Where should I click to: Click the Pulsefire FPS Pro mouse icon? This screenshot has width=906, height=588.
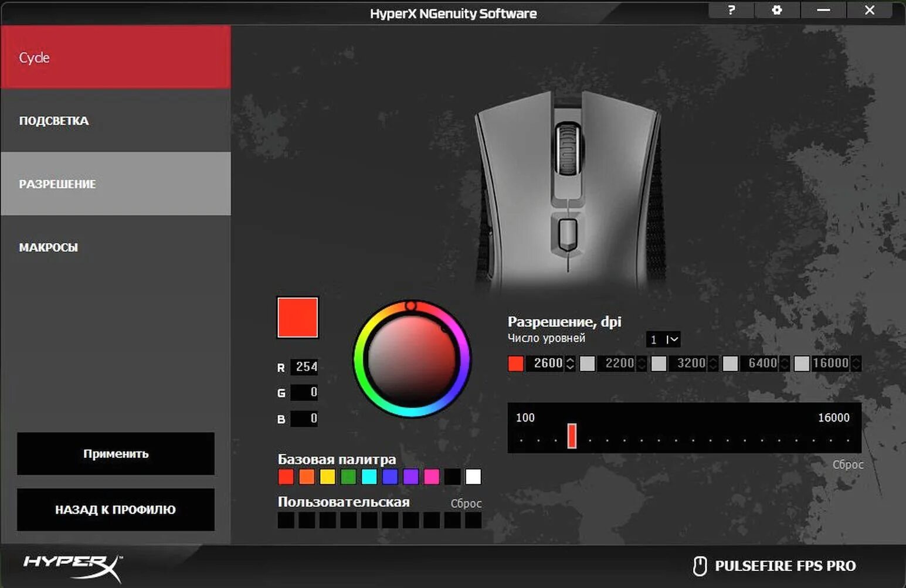pos(700,566)
